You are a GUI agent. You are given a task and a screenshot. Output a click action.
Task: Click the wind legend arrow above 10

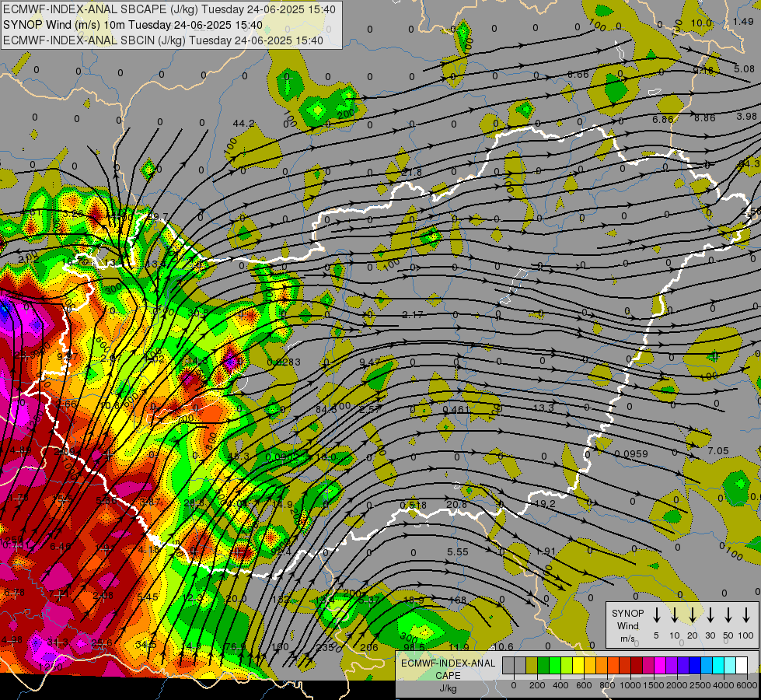point(674,615)
